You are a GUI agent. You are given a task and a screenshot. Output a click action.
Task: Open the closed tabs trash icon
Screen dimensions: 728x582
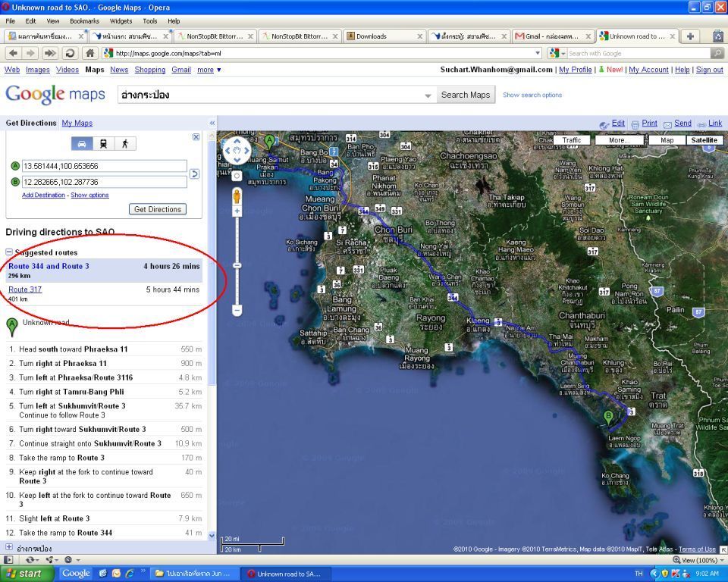[x=718, y=36]
